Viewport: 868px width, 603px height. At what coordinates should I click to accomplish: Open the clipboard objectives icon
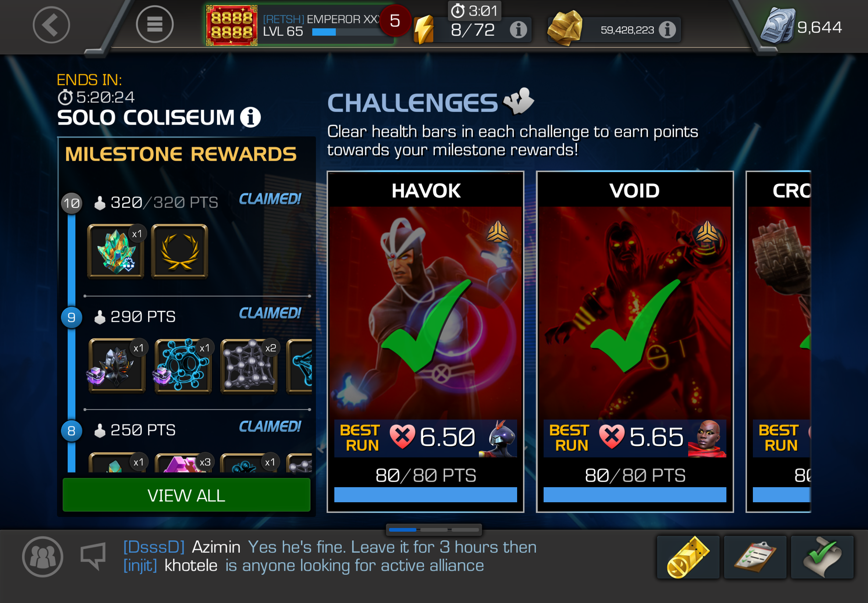pos(755,557)
